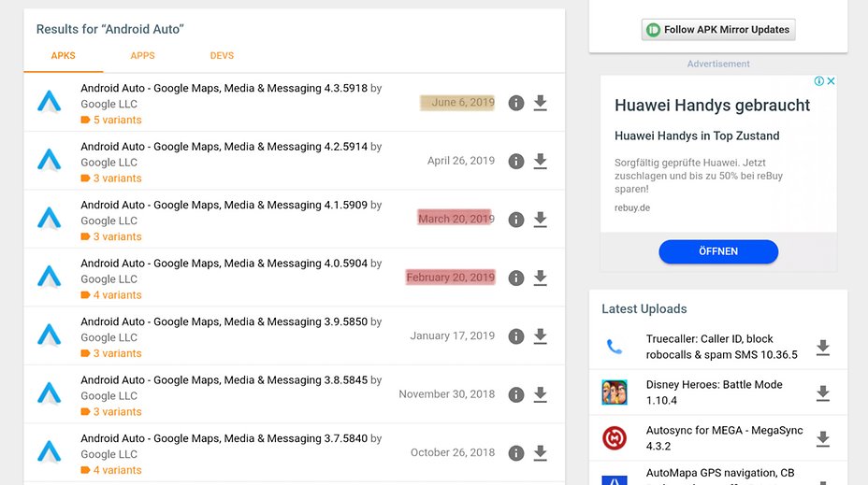Click Follow APK Mirror Updates button

[x=718, y=29]
